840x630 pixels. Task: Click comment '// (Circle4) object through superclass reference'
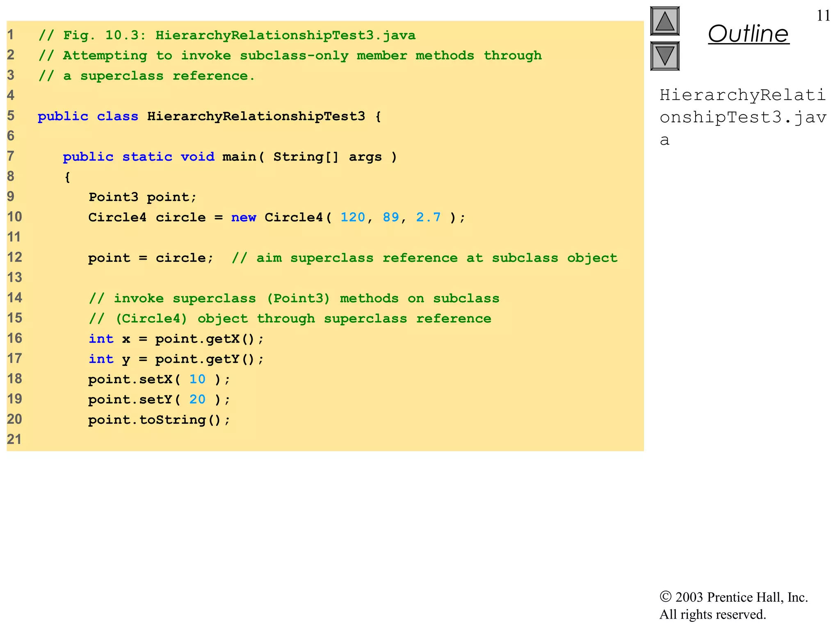tap(290, 319)
